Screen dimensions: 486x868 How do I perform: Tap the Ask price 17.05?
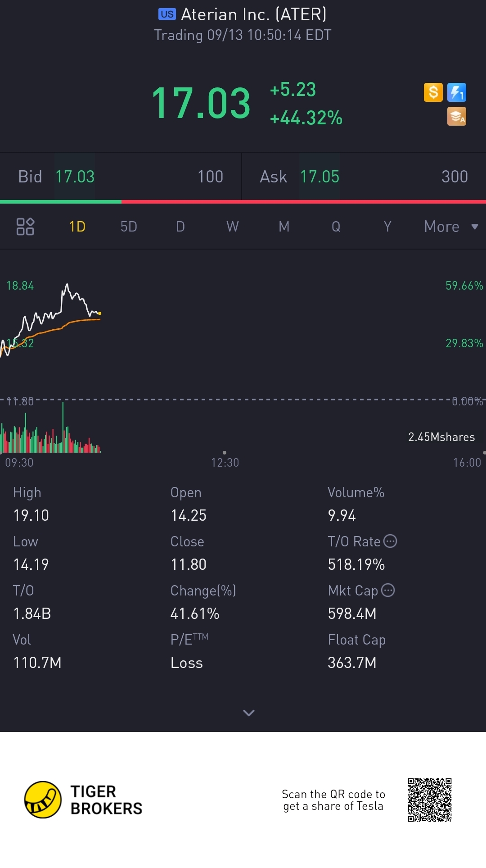pos(319,177)
